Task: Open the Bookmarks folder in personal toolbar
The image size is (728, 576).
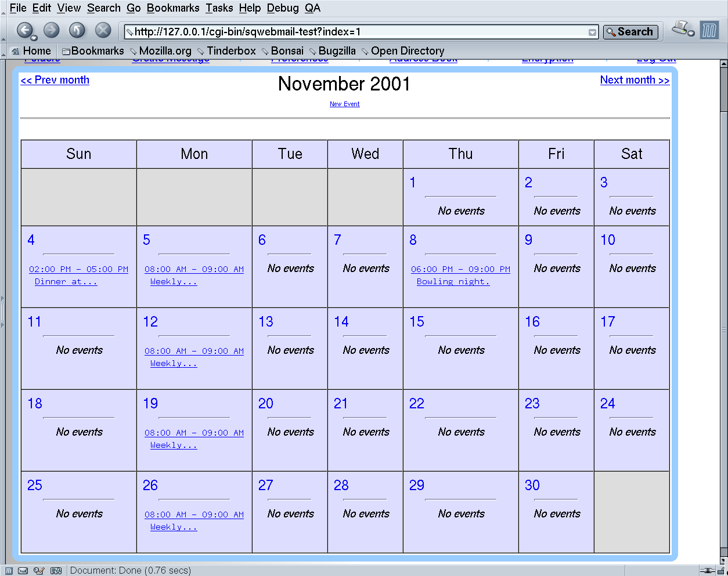Action: pyautogui.click(x=93, y=51)
